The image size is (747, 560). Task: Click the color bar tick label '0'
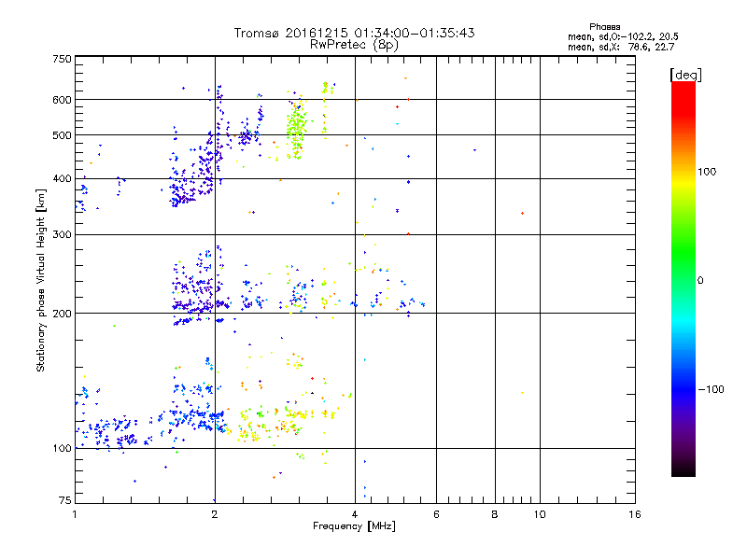click(x=699, y=280)
